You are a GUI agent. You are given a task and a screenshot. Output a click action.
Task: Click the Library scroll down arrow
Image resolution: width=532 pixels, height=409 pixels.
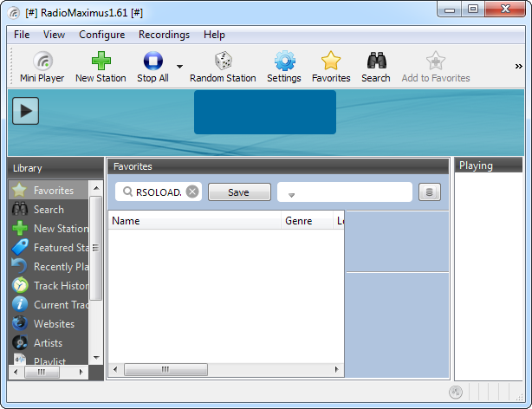96,357
